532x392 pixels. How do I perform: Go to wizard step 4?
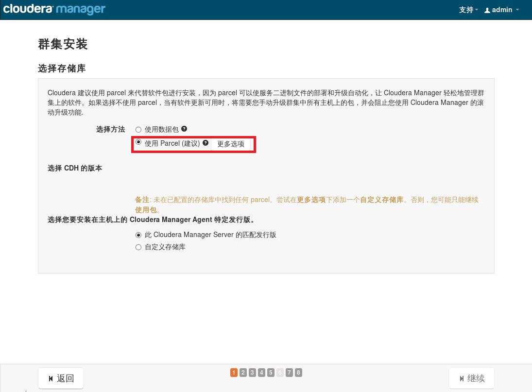click(261, 373)
